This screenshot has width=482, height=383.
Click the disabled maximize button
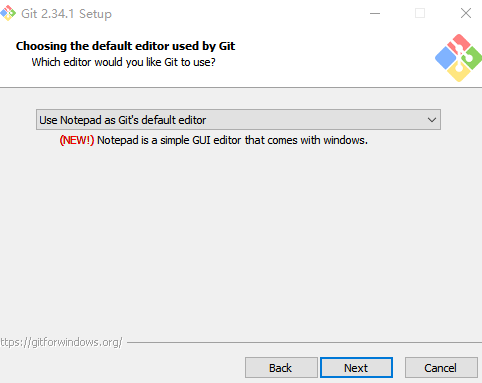(x=420, y=13)
